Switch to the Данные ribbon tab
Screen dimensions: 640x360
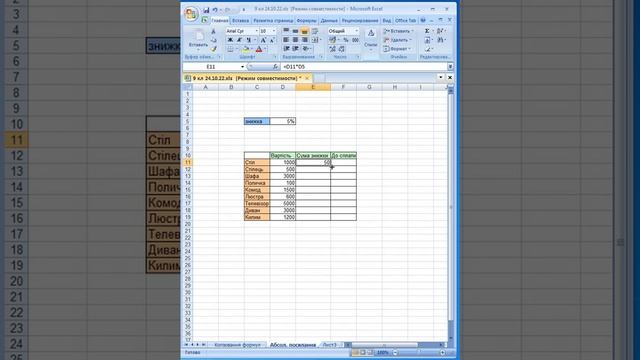point(329,20)
